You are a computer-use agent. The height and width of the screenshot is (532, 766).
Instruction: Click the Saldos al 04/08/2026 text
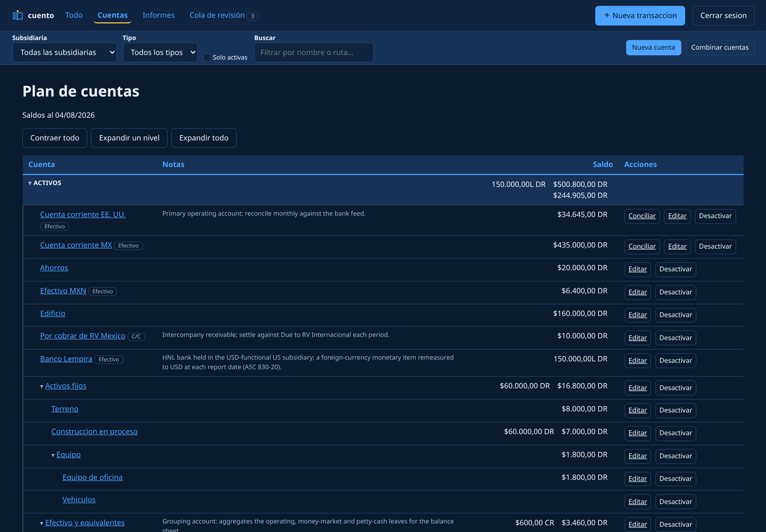(59, 115)
